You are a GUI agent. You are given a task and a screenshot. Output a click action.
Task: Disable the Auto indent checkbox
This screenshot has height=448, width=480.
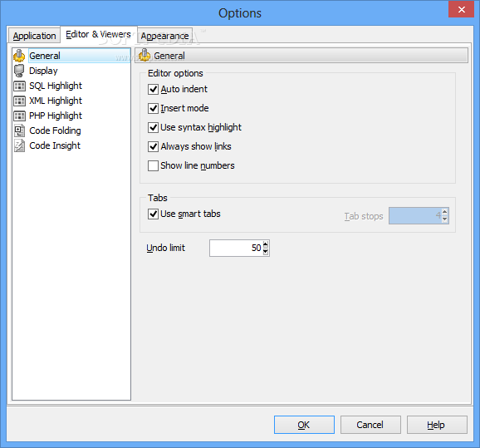click(153, 89)
